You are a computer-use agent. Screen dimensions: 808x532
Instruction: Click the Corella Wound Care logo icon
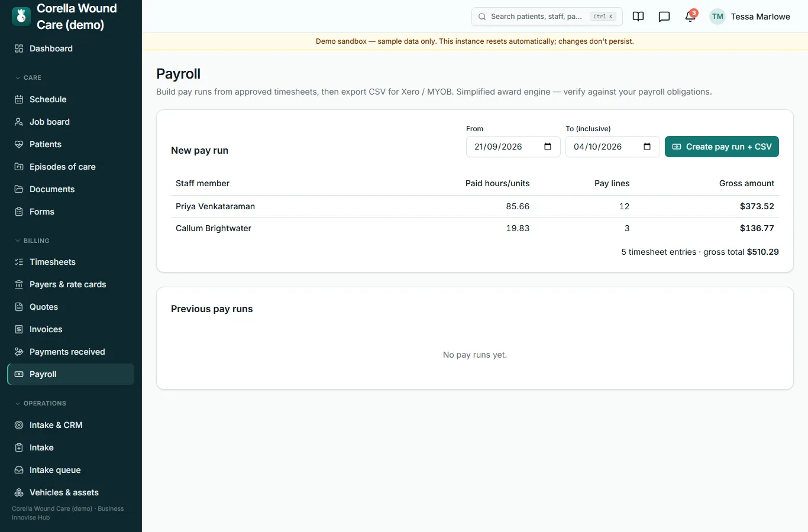pos(21,17)
